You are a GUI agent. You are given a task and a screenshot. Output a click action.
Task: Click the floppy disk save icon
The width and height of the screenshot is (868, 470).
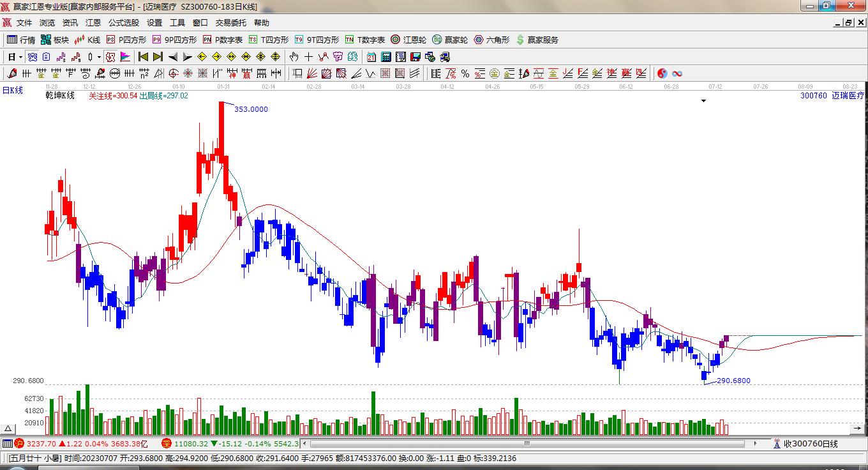[x=415, y=57]
